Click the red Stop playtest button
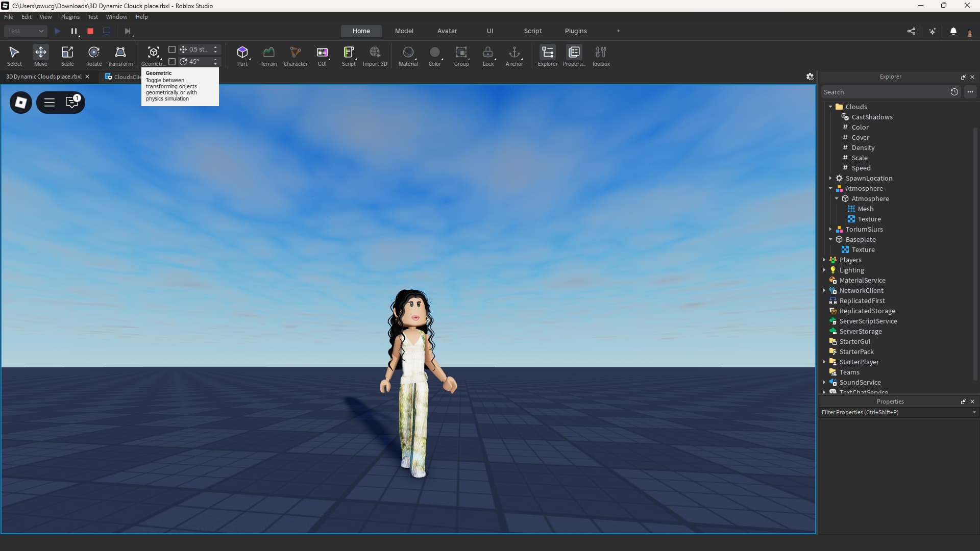The width and height of the screenshot is (980, 551). point(90,31)
